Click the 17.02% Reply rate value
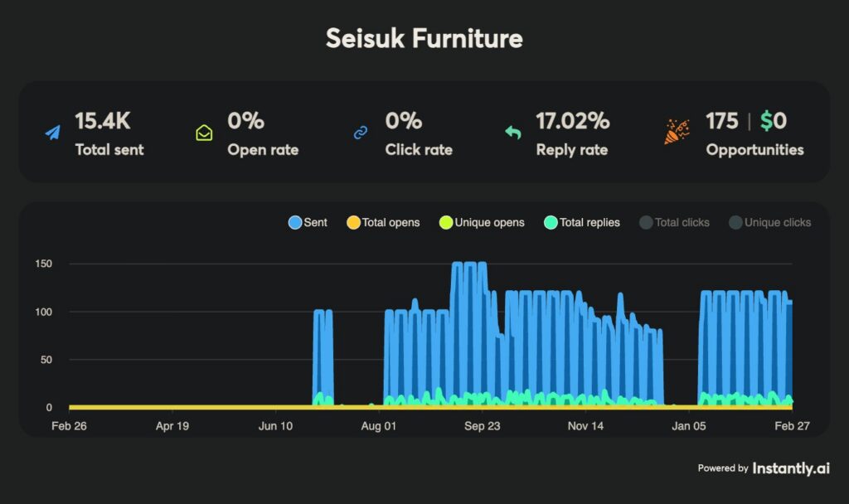This screenshot has height=504, width=849. [x=573, y=121]
